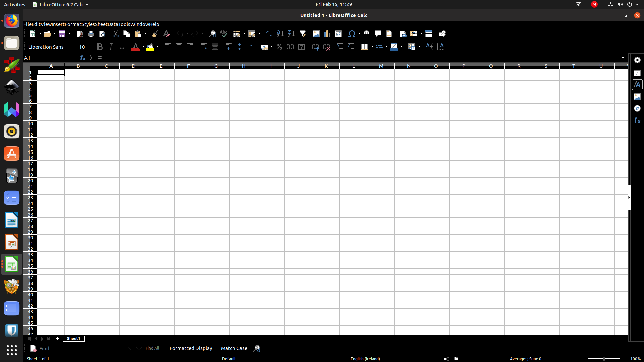Open the Functions sidebar panel

(637, 120)
